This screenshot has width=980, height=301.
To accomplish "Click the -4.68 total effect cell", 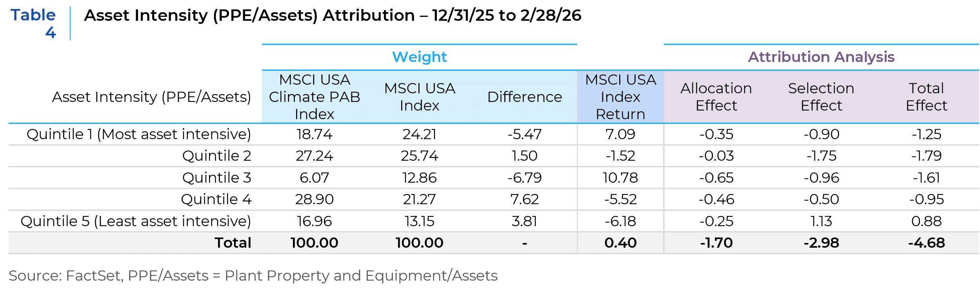I will tap(926, 243).
